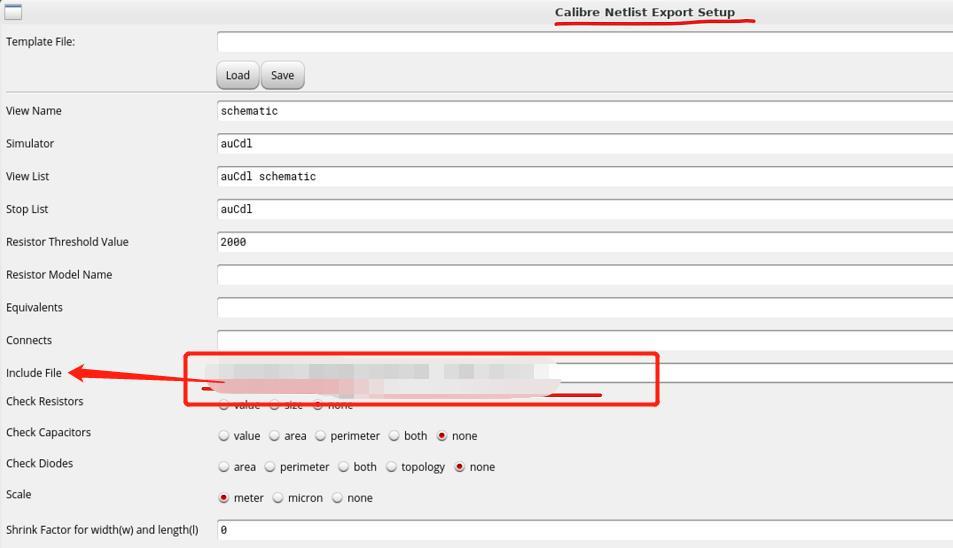The height and width of the screenshot is (548, 953).
Task: Focus the View Name field
Action: (x=584, y=111)
